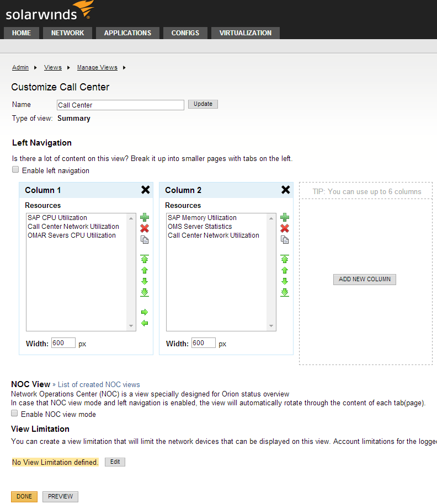Click Column 1 list scroll-up arrow
The width and height of the screenshot is (437, 504).
(131, 218)
